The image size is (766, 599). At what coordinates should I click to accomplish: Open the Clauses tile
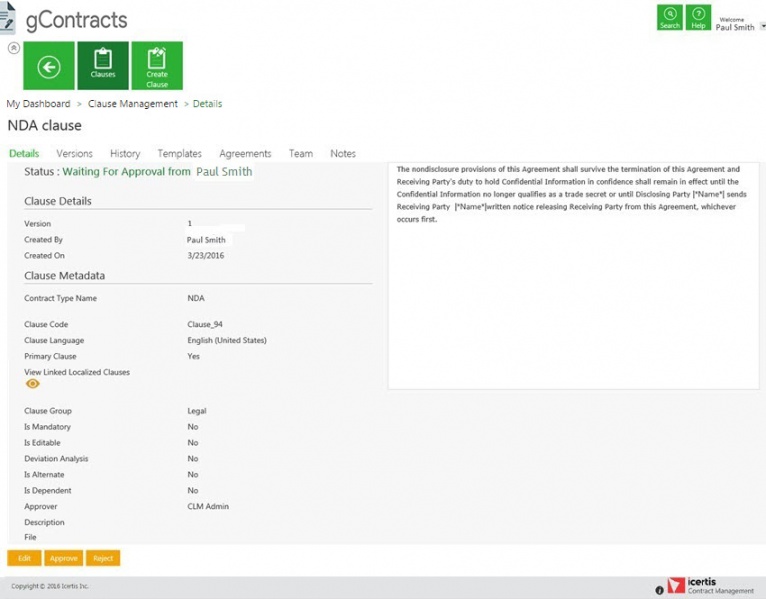[103, 66]
